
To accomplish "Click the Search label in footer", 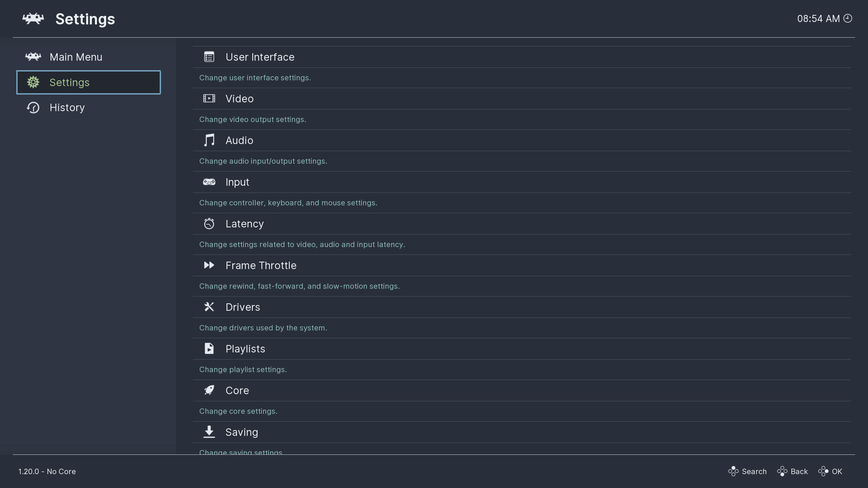I will point(754,471).
